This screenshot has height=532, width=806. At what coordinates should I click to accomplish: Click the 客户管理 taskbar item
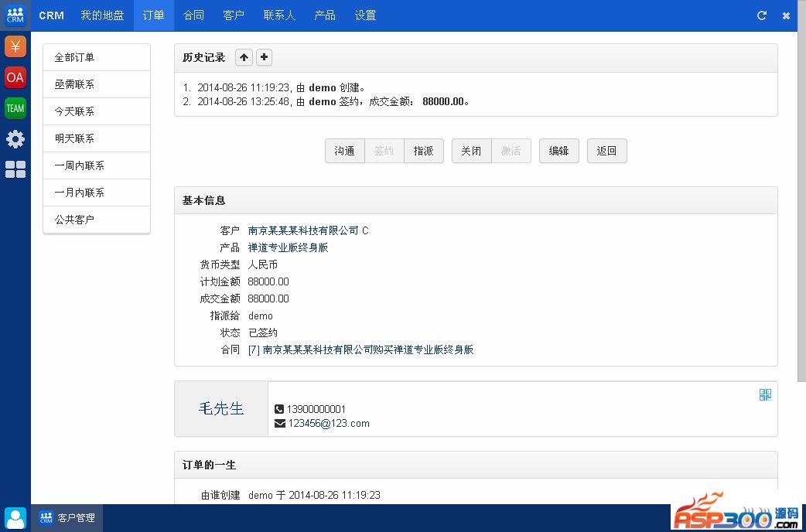[67, 517]
